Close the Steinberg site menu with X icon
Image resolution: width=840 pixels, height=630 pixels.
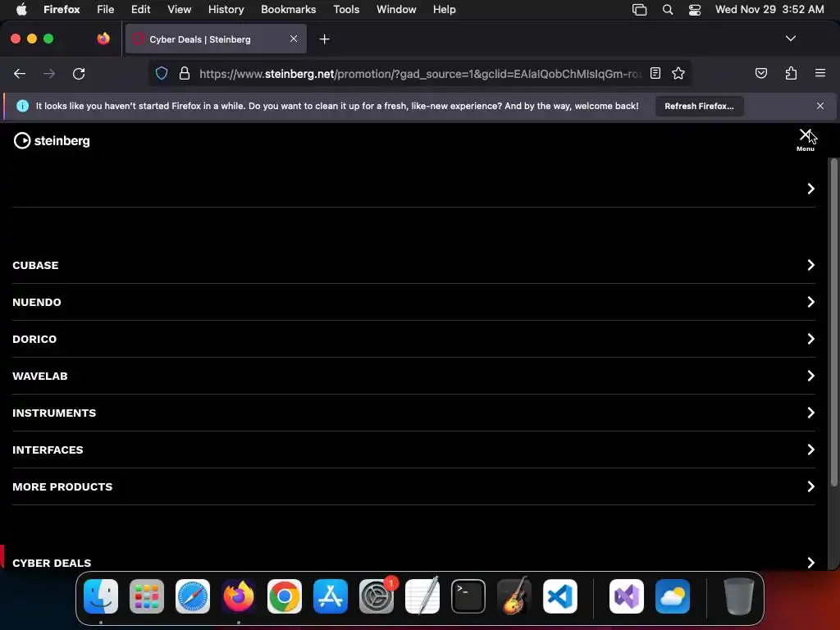805,135
